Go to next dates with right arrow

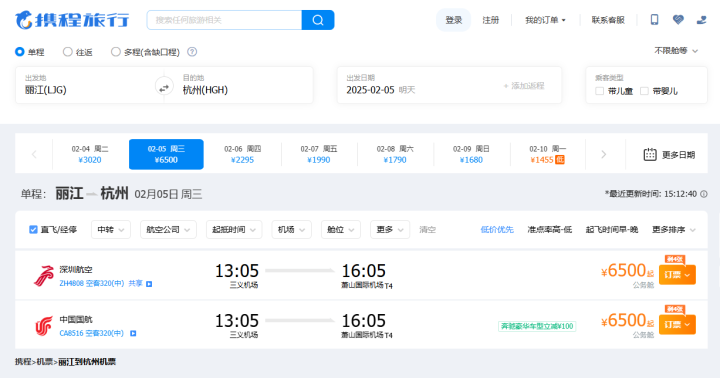604,154
